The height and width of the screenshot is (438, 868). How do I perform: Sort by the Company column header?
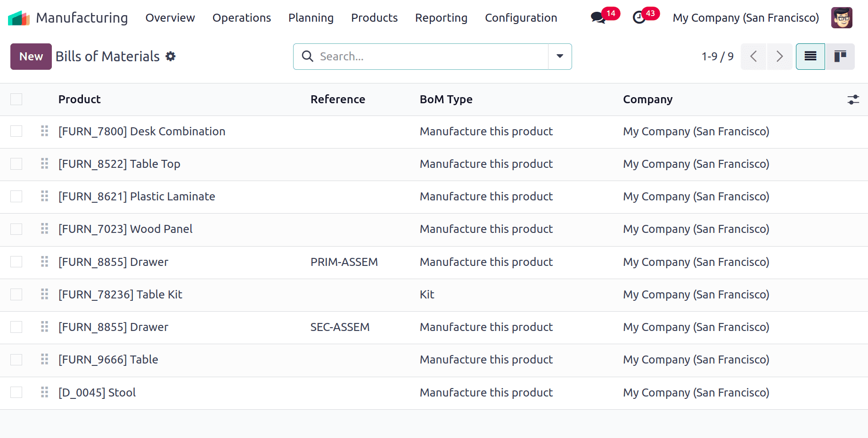[x=648, y=99]
